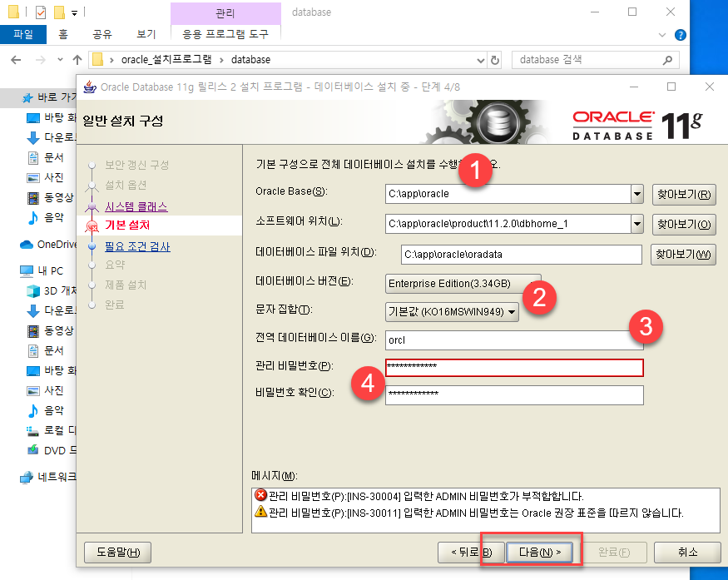Screen dimensions: 728x580
Task: Open the 파일 tab in Explorer
Action: click(23, 34)
